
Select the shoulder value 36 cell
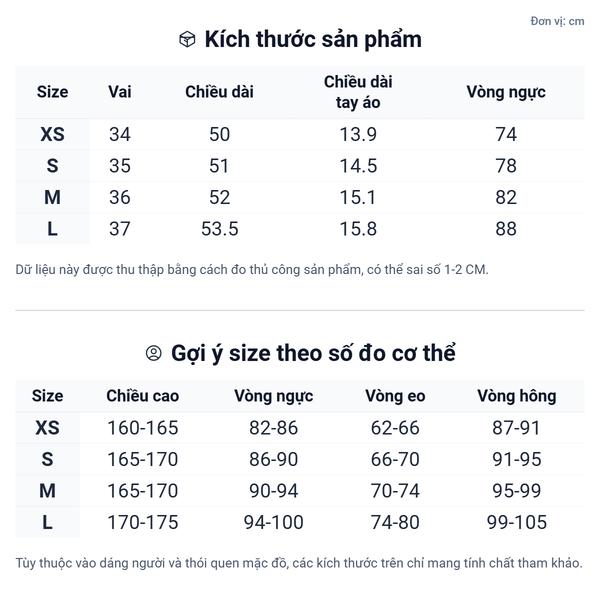click(x=120, y=198)
